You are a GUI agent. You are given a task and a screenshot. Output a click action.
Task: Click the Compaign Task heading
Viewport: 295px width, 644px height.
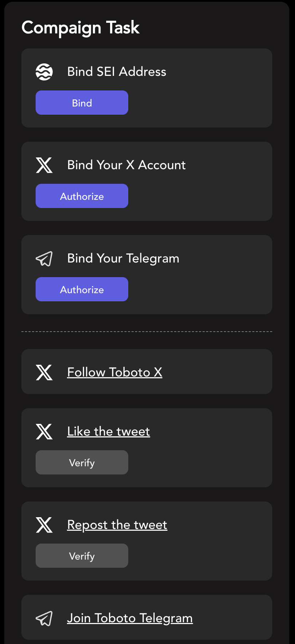click(81, 28)
